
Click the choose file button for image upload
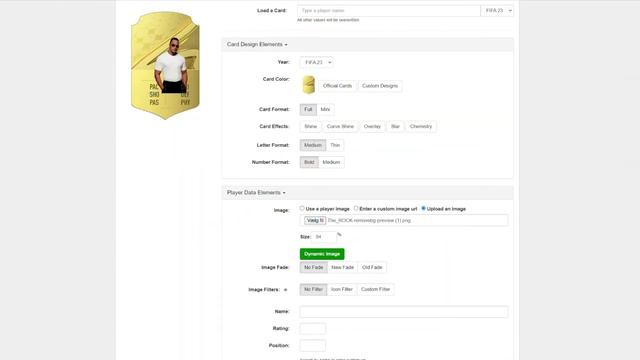coord(315,220)
